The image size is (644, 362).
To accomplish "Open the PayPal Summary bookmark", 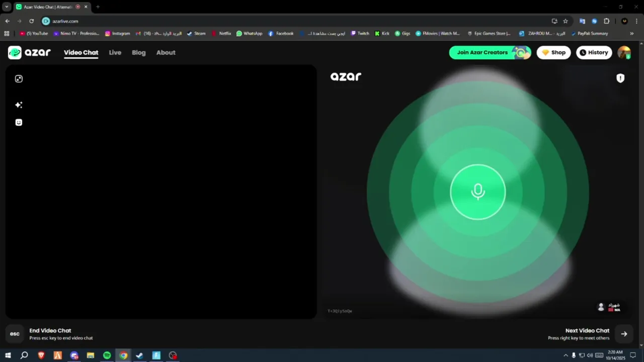I will tap(590, 34).
